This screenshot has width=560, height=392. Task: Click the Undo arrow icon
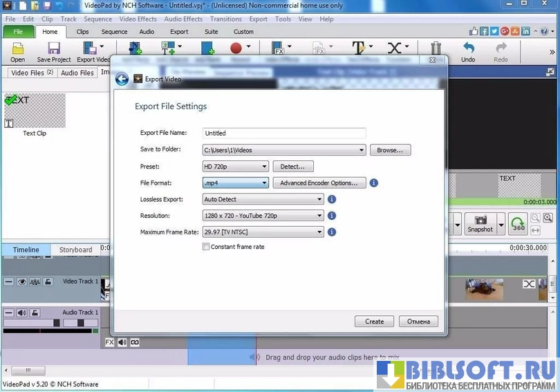[x=468, y=48]
